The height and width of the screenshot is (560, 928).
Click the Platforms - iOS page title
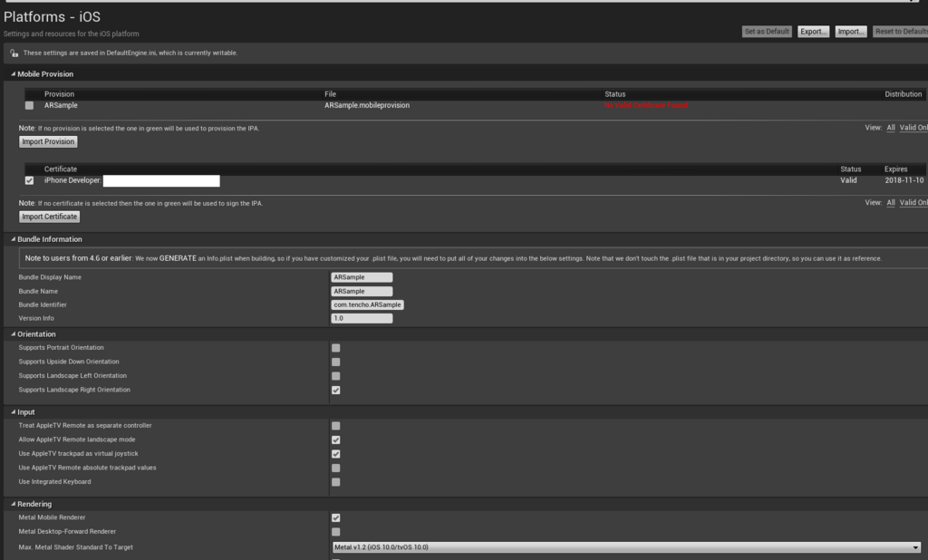[52, 17]
